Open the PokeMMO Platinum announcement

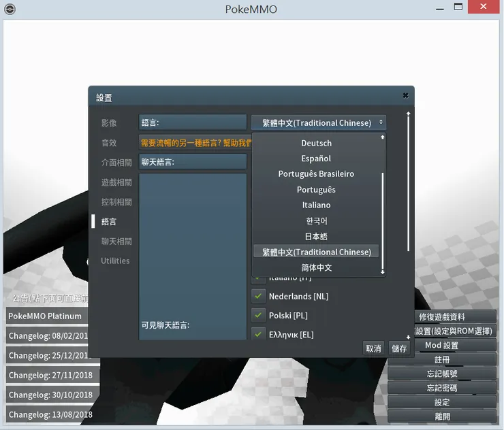pyautogui.click(x=47, y=316)
